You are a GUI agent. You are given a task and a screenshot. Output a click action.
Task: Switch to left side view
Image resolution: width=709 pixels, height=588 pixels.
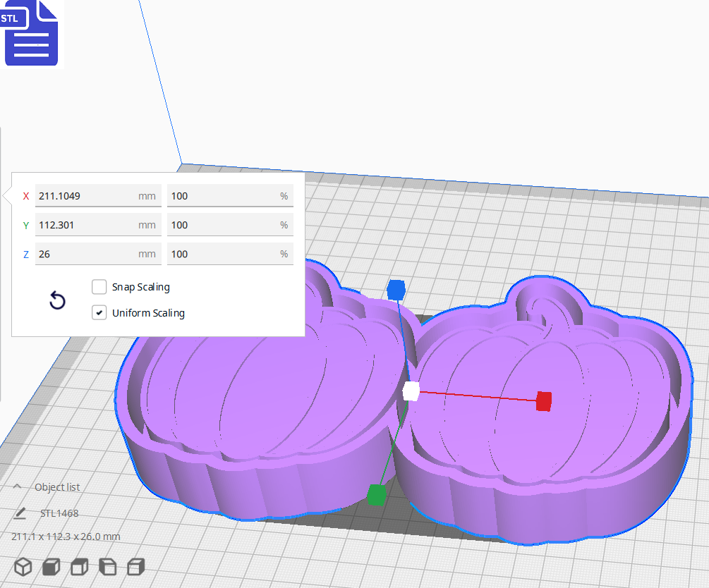tap(107, 566)
